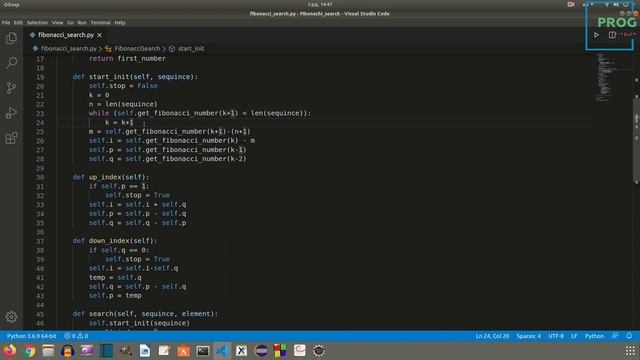Viewport: 640px width, 360px height.
Task: Show Applications grid button
Action: (630, 351)
